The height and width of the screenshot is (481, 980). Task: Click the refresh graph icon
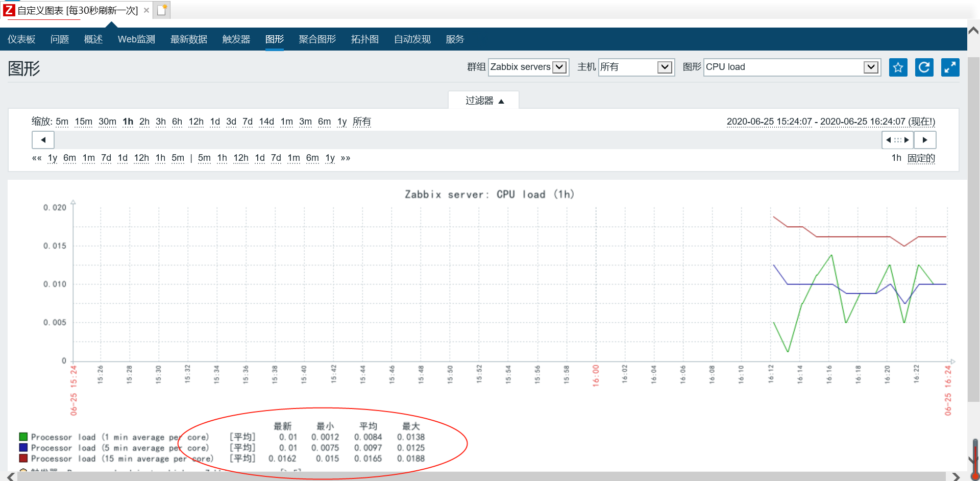click(x=924, y=67)
